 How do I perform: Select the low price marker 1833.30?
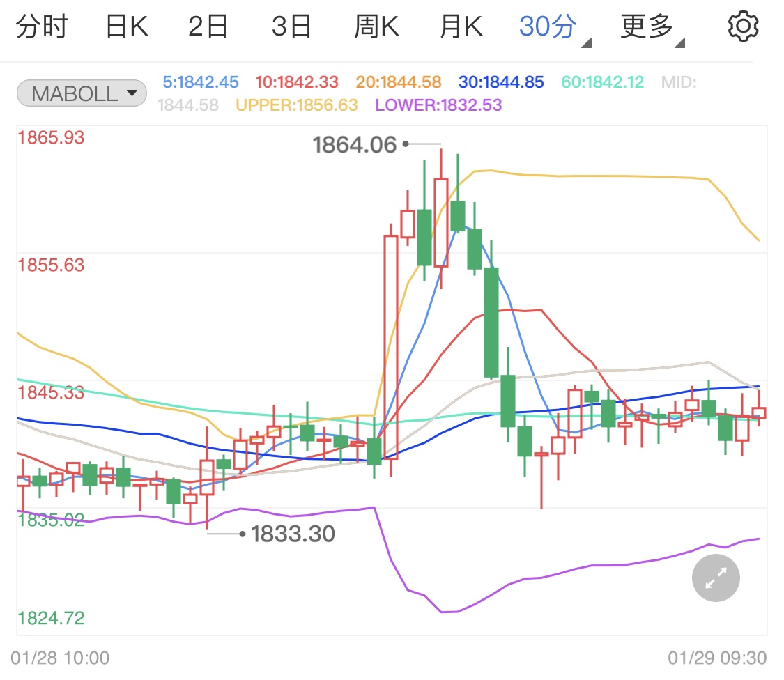coord(294,534)
